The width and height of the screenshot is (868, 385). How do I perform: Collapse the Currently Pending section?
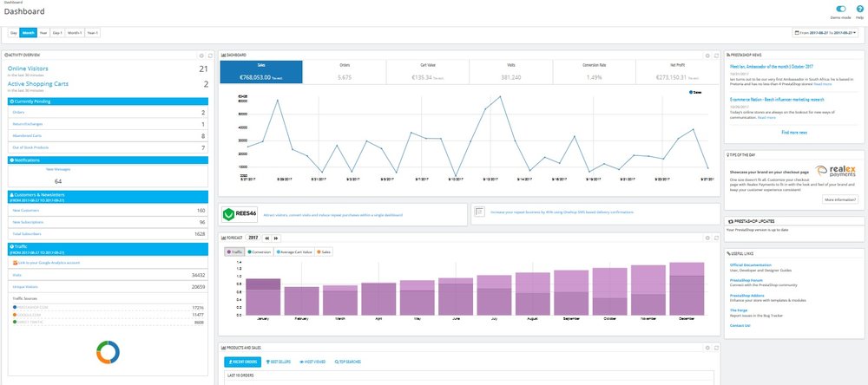coord(10,101)
